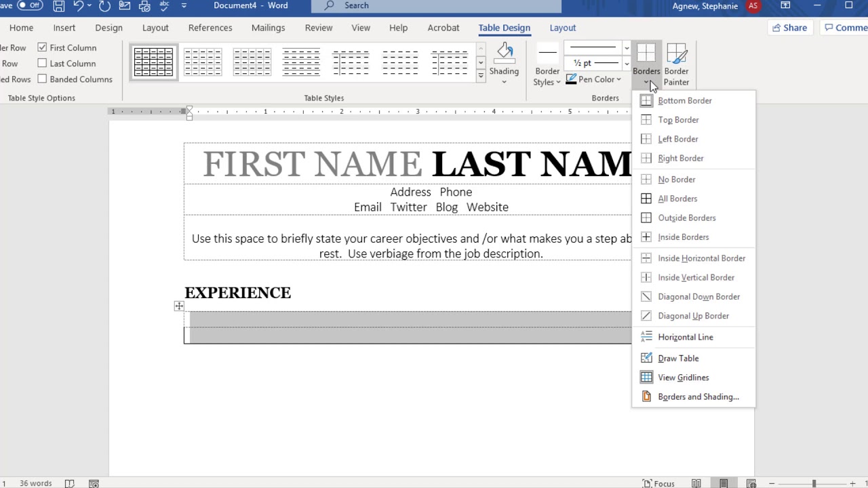The image size is (868, 488).
Task: Open the Home tab
Action: coord(21,28)
